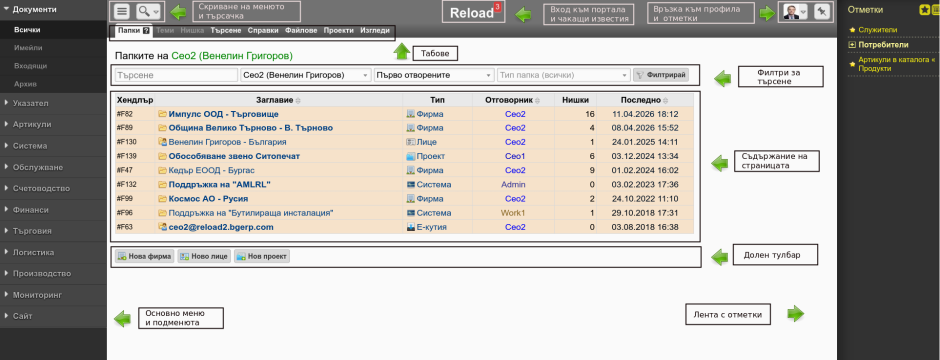
Task: Click the Admin responsible user link
Action: (x=513, y=184)
